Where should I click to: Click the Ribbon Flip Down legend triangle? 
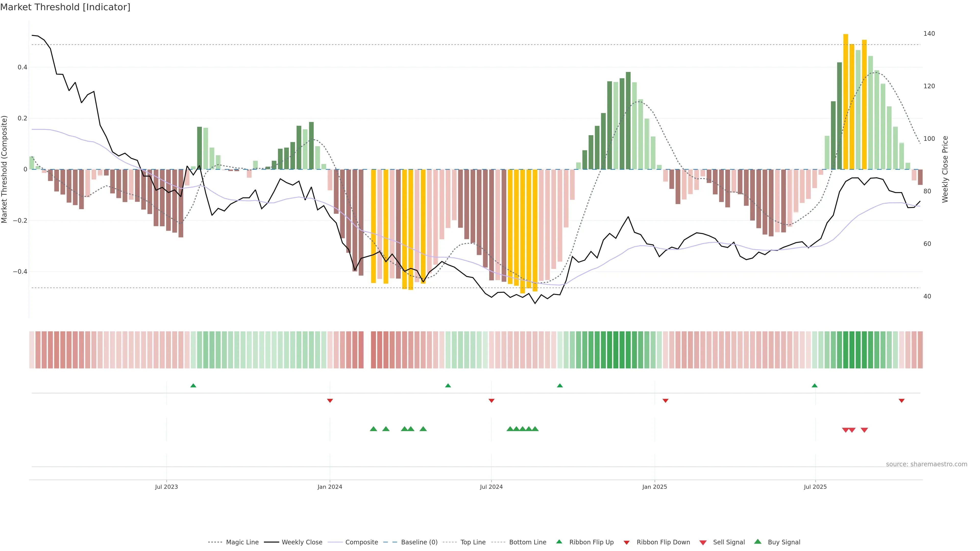626,542
